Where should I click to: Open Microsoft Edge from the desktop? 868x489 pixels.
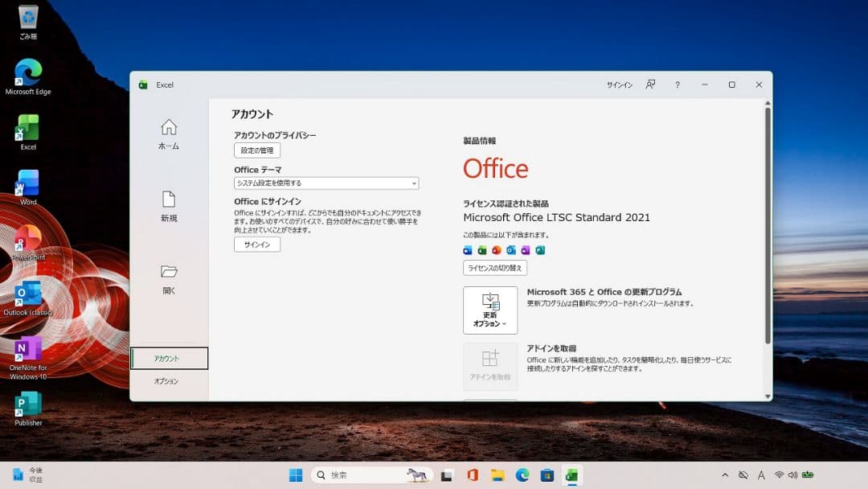click(27, 72)
